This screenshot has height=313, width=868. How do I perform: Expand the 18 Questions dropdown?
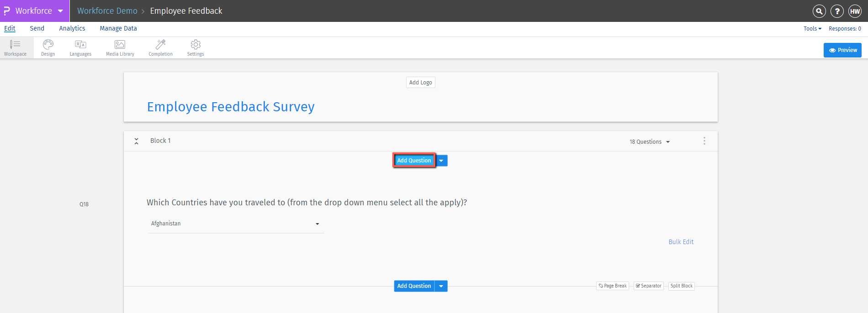(650, 142)
